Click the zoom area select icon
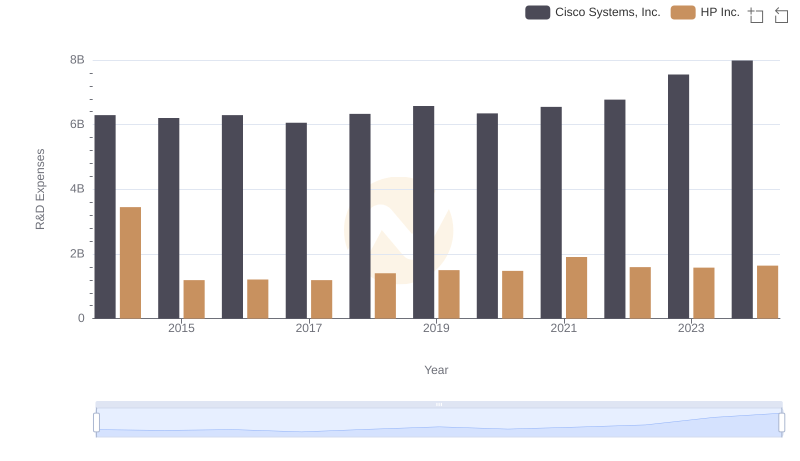The image size is (800, 461). pyautogui.click(x=756, y=15)
